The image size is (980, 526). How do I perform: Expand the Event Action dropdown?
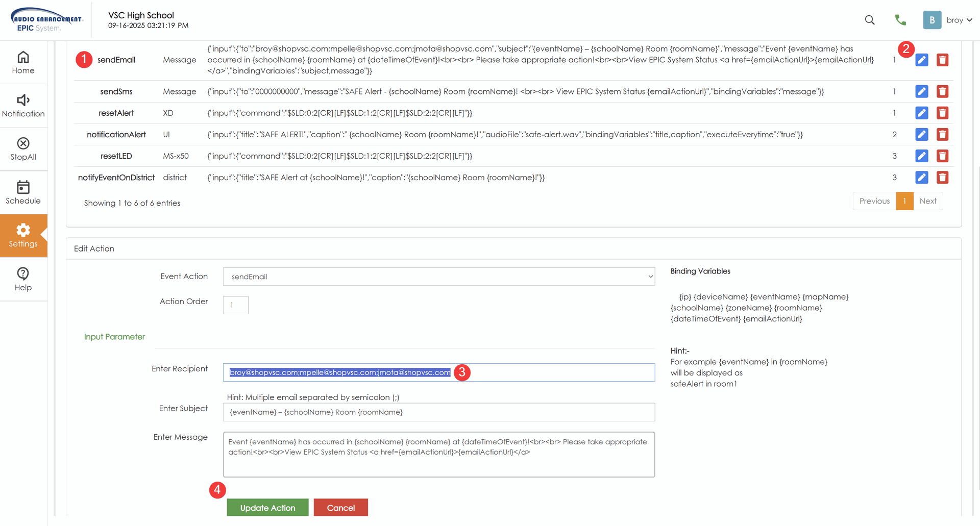438,277
